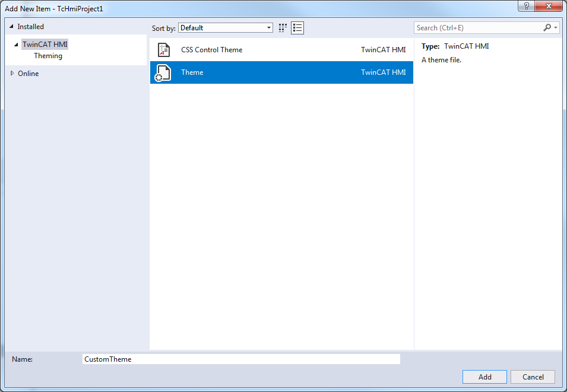Collapse the TwinCAT HMI tree node

point(16,45)
